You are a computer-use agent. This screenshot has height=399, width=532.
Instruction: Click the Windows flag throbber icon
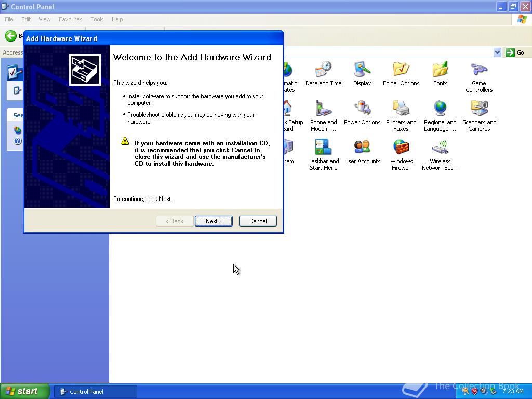[522, 19]
